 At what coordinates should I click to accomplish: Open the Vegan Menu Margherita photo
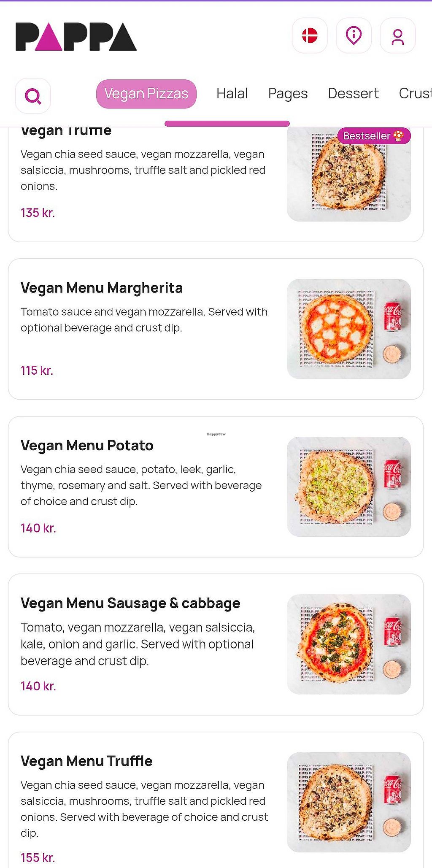348,329
